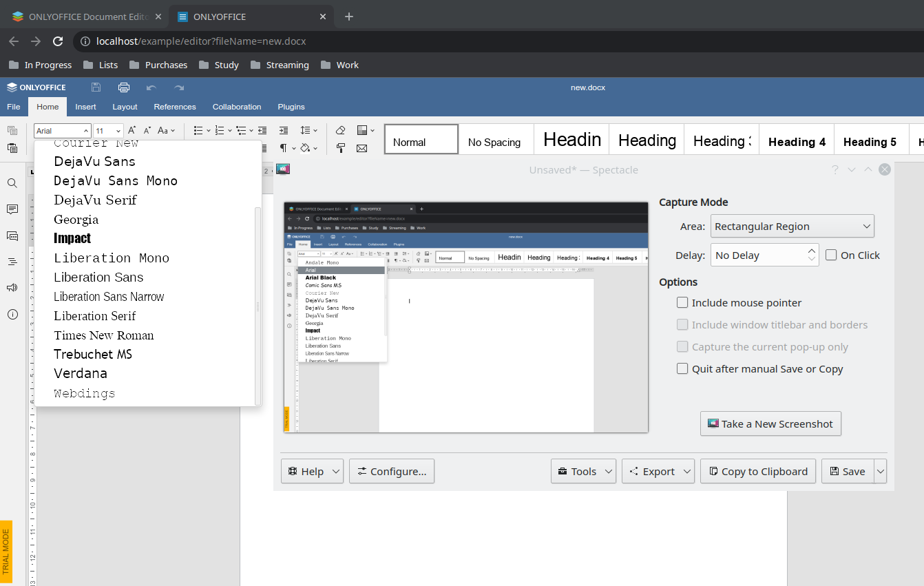Click the About info icon in sidebar

tap(12, 313)
